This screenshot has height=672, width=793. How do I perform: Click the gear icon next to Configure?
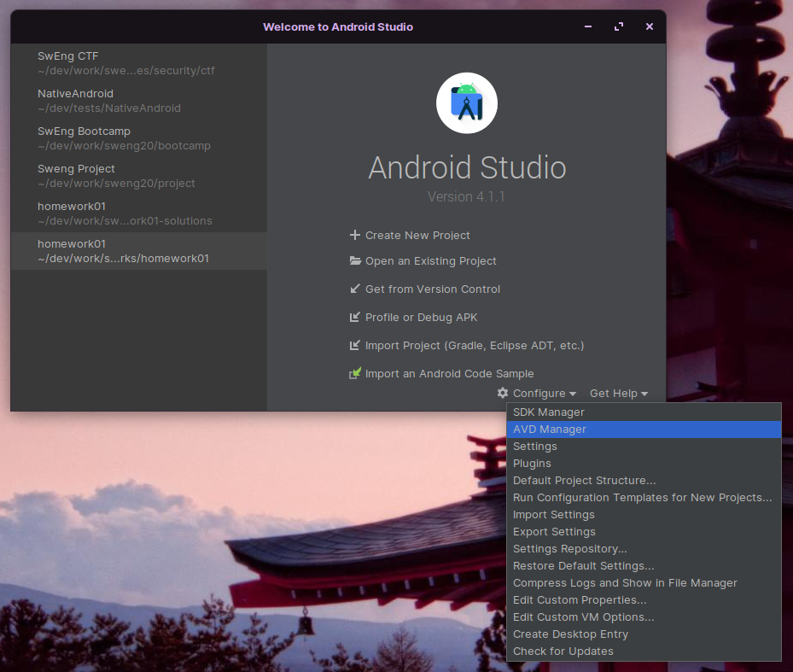click(503, 393)
